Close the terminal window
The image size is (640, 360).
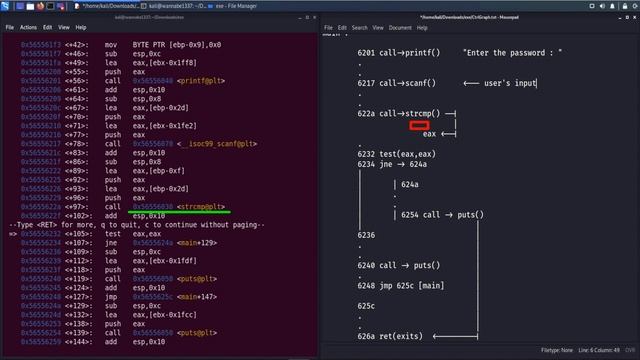pos(314,18)
